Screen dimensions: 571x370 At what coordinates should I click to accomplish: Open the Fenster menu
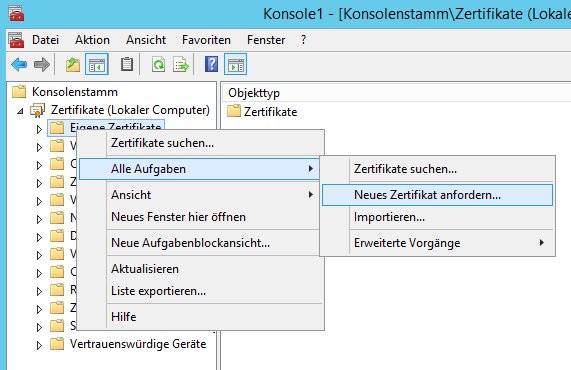[x=266, y=40]
